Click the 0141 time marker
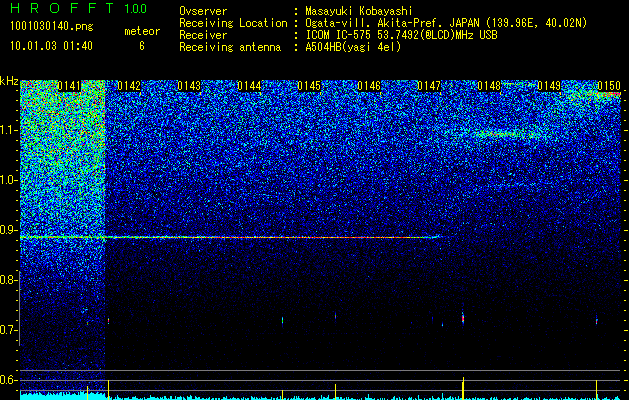The image size is (629, 400). pyautogui.click(x=69, y=86)
